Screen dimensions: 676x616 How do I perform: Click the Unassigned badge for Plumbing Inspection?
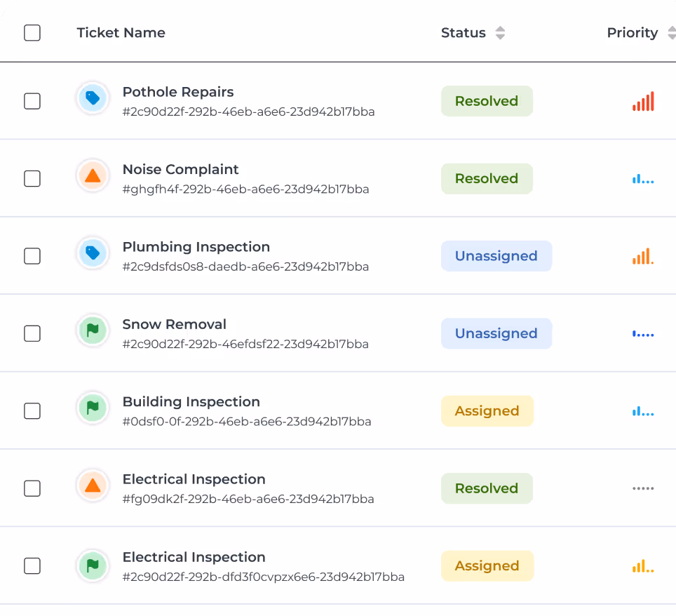(496, 256)
